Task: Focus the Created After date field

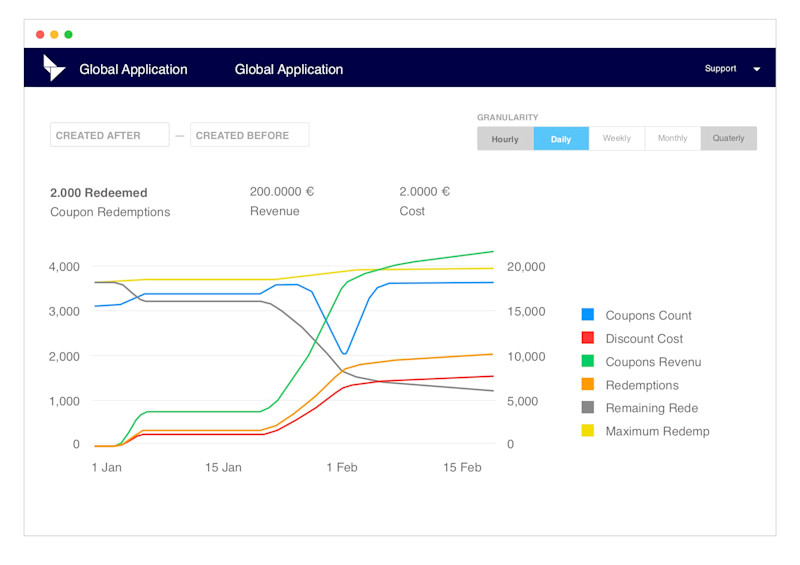Action: tap(110, 135)
